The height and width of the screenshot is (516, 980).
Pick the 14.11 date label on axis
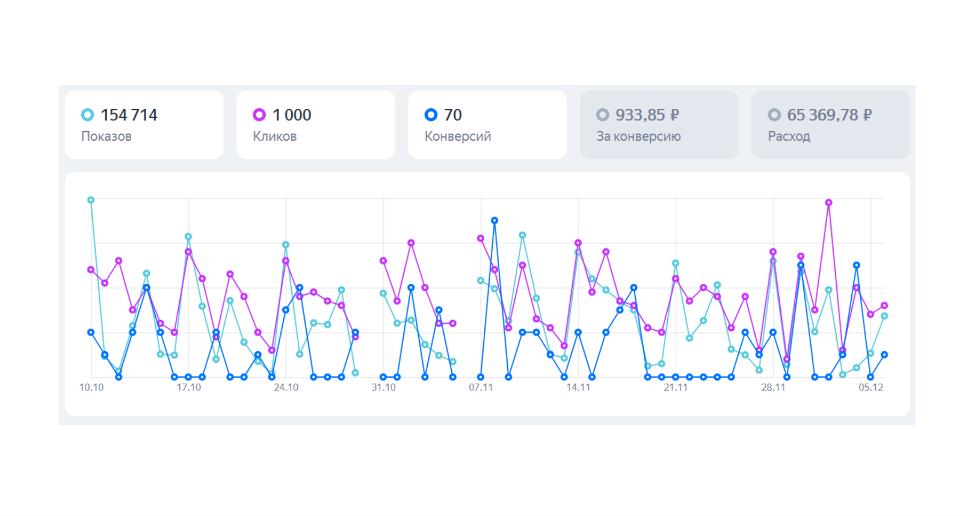[578, 387]
